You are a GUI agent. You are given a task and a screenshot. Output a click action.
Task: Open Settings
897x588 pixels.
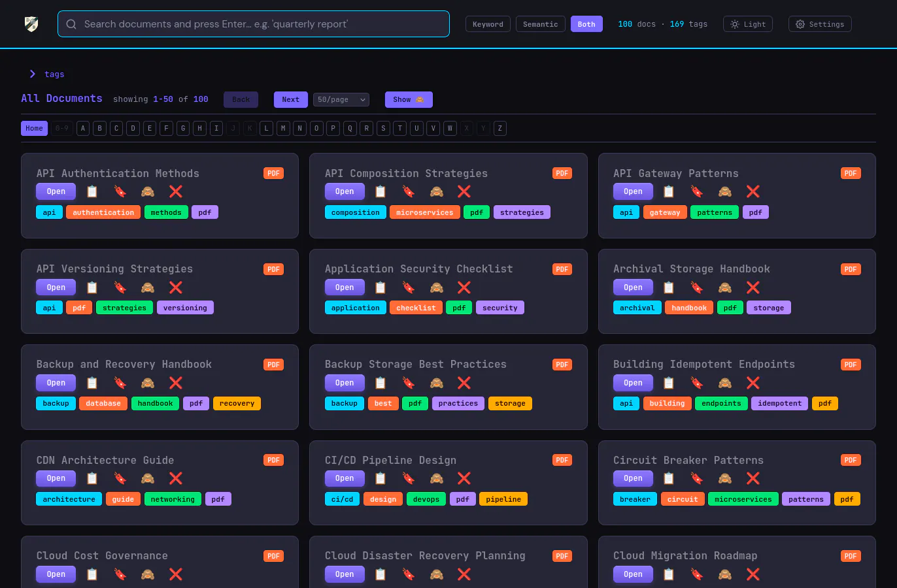point(820,24)
